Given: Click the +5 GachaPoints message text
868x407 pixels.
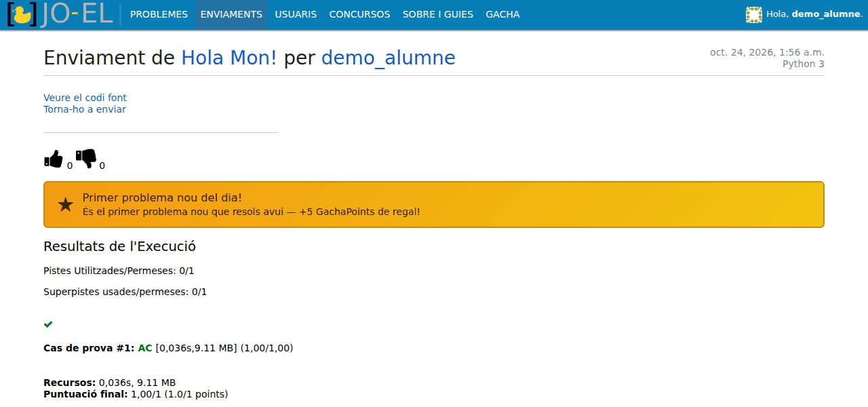Looking at the screenshot, I should 252,212.
